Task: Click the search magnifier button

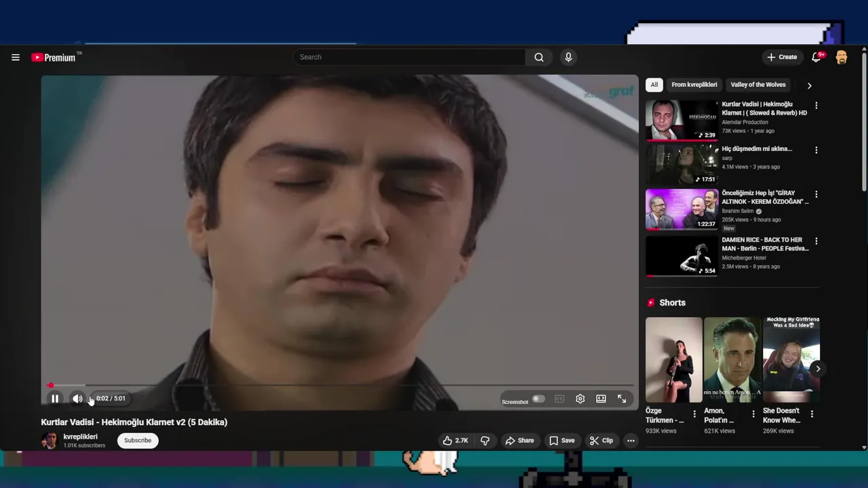Action: coord(539,58)
